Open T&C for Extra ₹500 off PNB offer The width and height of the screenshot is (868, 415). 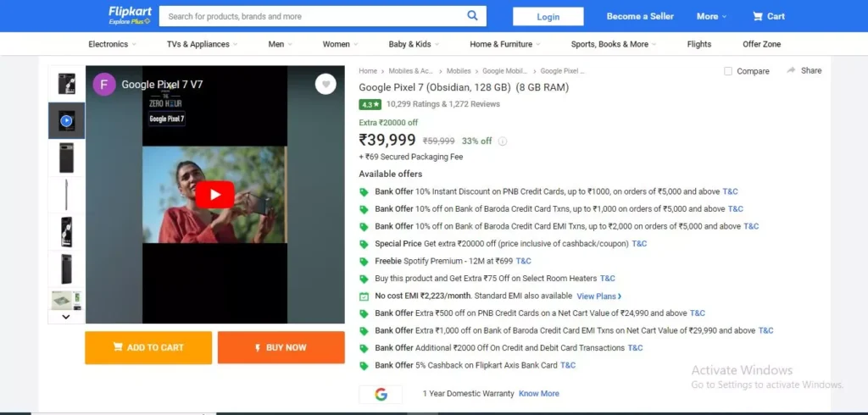coord(698,313)
